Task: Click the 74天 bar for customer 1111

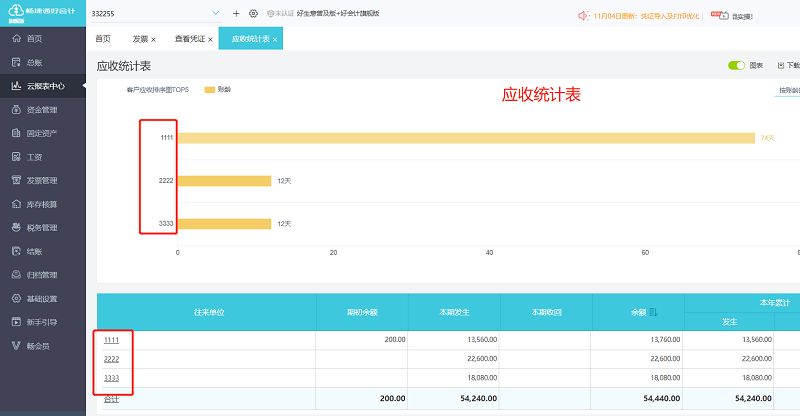Action: [465, 137]
